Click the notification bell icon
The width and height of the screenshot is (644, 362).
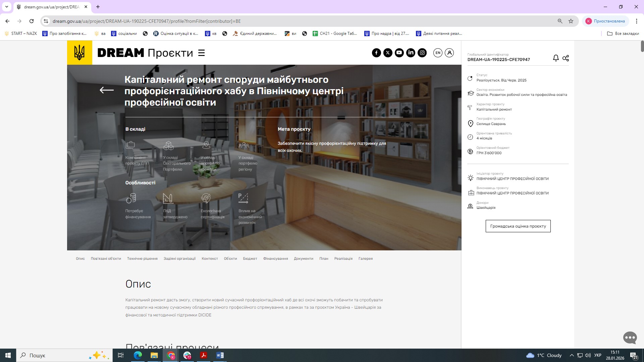[x=556, y=58]
